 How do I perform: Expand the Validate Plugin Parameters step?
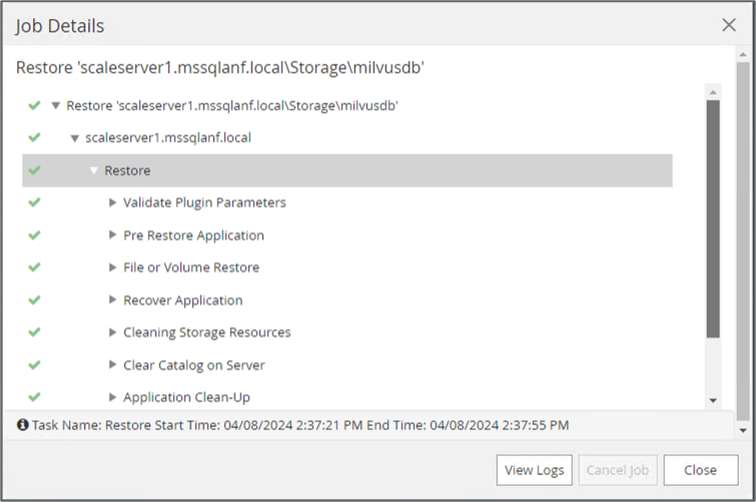[113, 203]
